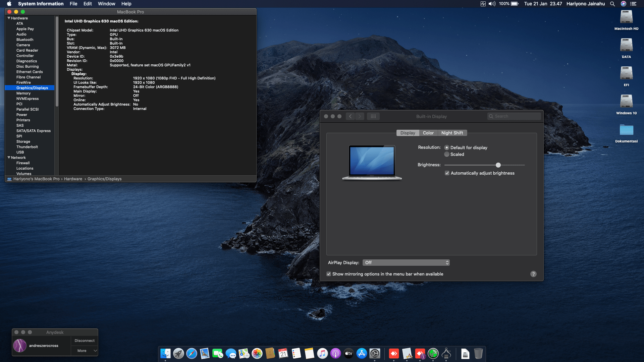Image resolution: width=644 pixels, height=362 pixels.
Task: Select NVMExpress in the sidebar
Action: tap(28, 99)
